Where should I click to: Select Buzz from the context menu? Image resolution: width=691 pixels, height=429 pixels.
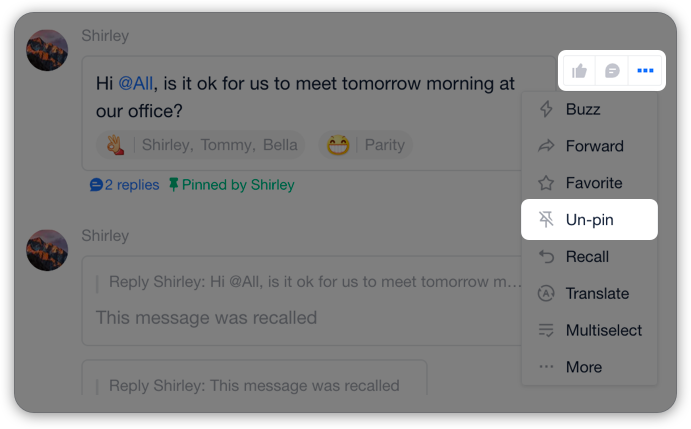click(x=589, y=109)
